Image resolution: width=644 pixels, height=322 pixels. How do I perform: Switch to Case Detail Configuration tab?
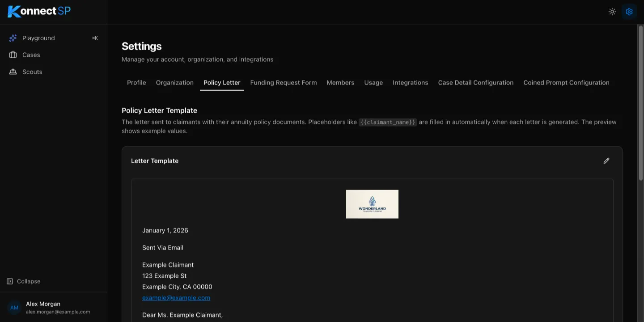point(476,83)
